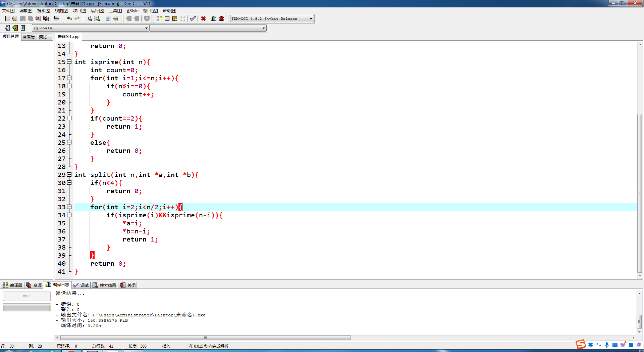
Task: Toggle Sogou Chinese/English mode
Action: (x=591, y=345)
